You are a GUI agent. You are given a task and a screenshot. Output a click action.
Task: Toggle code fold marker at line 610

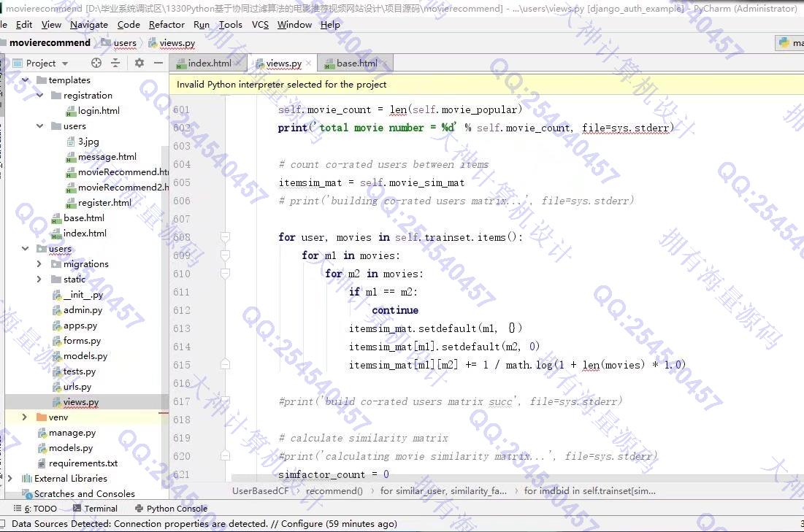[225, 274]
